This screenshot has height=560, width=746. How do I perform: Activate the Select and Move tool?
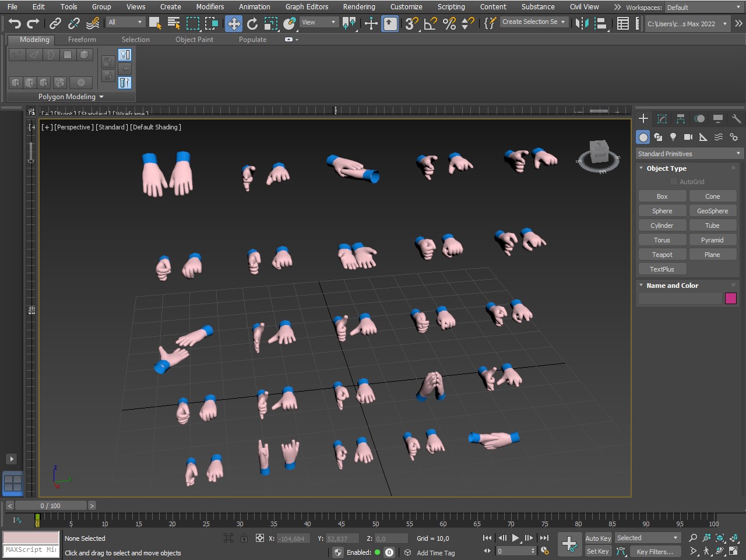234,23
